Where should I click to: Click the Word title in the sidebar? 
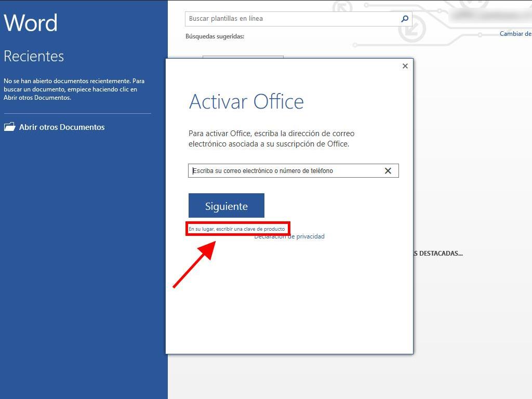tap(31, 23)
